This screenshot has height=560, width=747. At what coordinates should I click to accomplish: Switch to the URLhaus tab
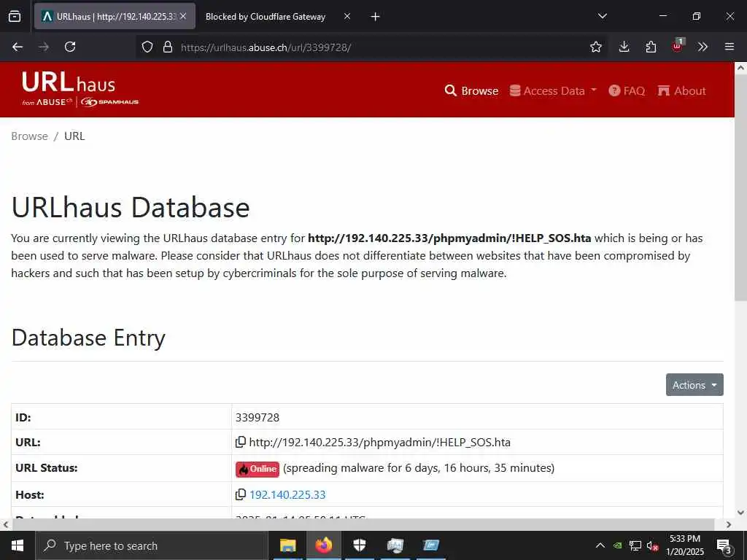[115, 16]
